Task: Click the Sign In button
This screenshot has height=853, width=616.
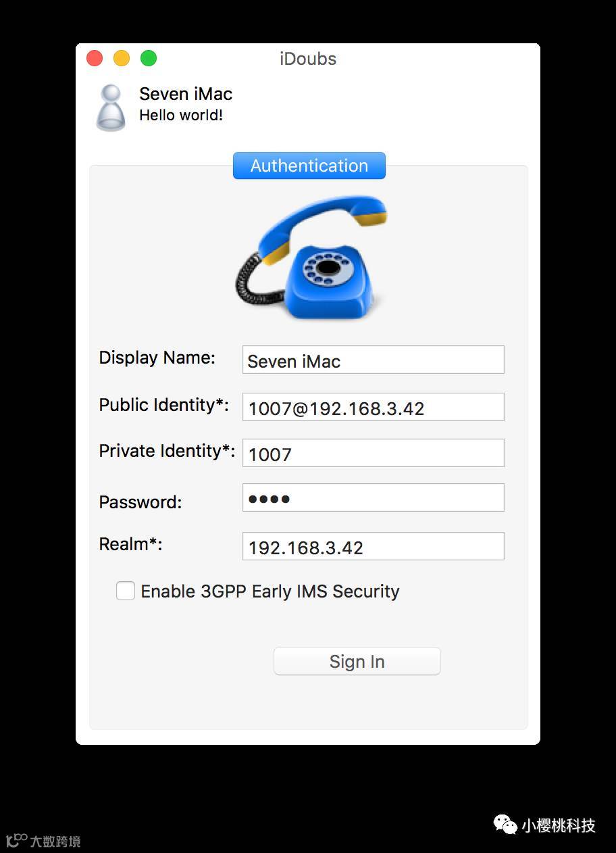Action: pos(357,661)
